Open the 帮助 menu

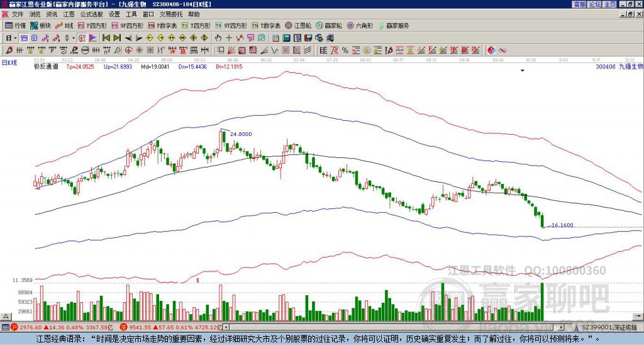coord(194,14)
